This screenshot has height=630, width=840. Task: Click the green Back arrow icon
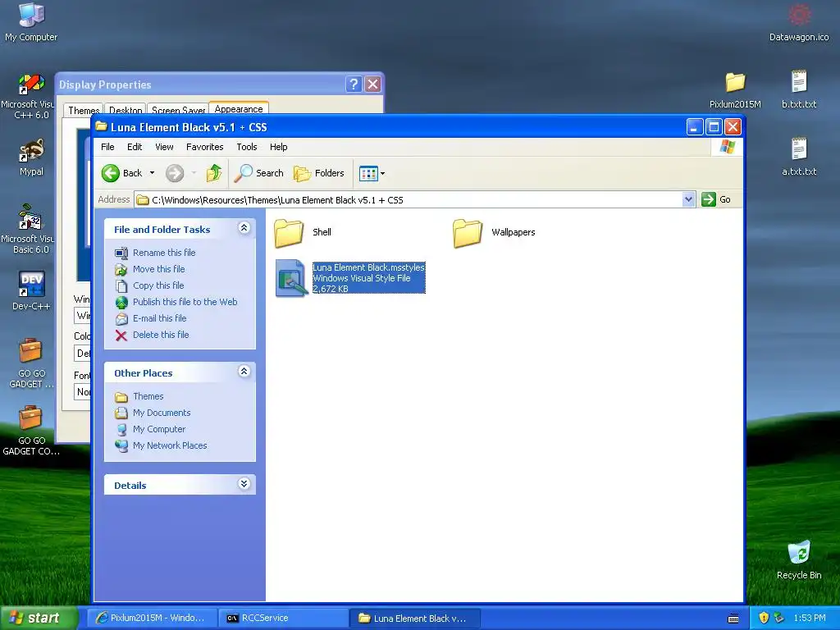click(111, 173)
